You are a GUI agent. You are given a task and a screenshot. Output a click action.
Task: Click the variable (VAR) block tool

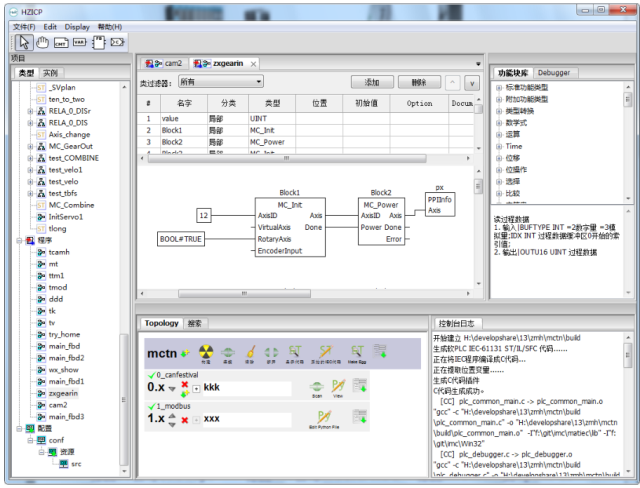(80, 42)
